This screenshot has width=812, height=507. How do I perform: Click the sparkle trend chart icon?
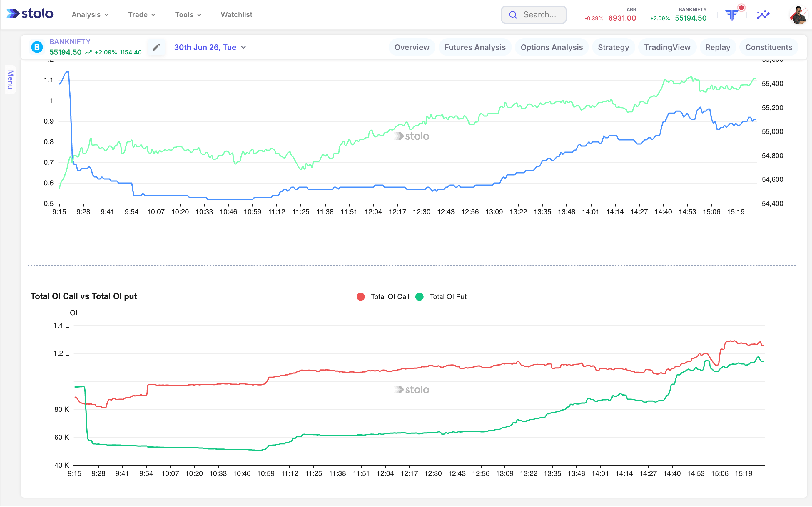(x=763, y=14)
